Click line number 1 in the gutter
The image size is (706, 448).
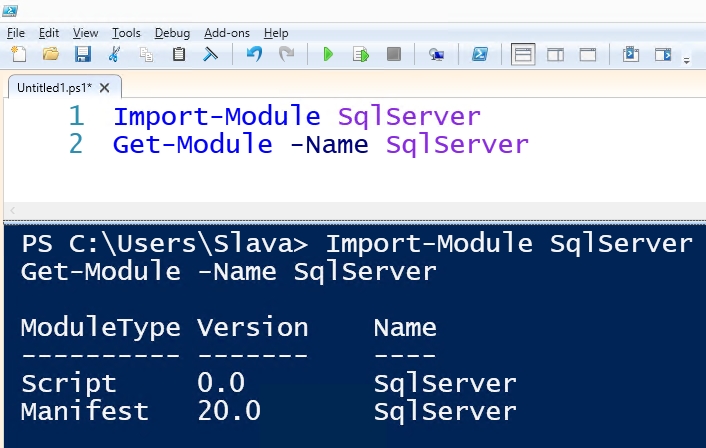[76, 116]
